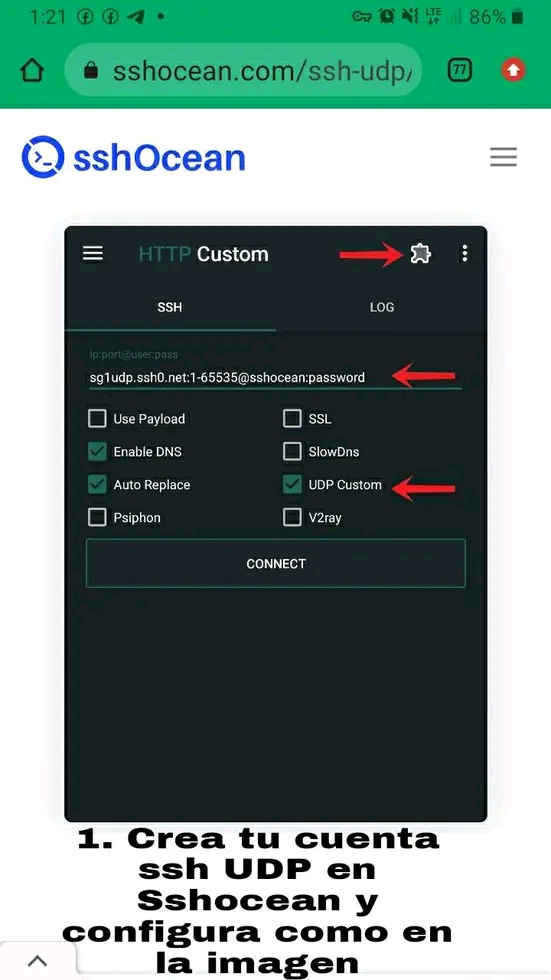Click the sshOcean logo
This screenshot has width=551, height=980.
pos(133,158)
